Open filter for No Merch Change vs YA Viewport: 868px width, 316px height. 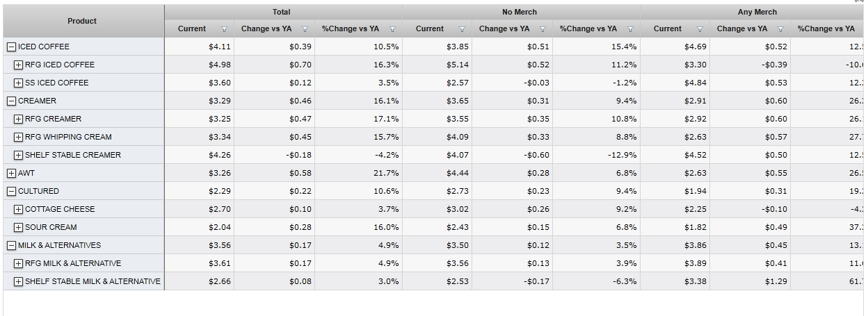click(x=542, y=29)
